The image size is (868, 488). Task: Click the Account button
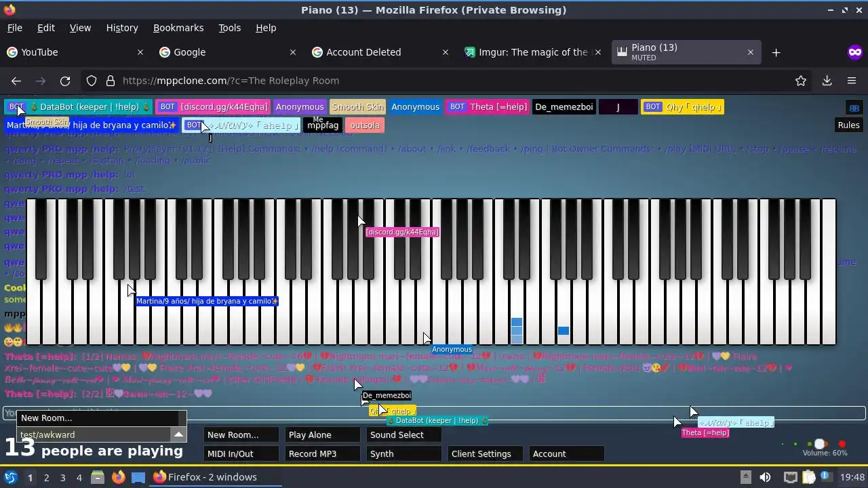(566, 454)
